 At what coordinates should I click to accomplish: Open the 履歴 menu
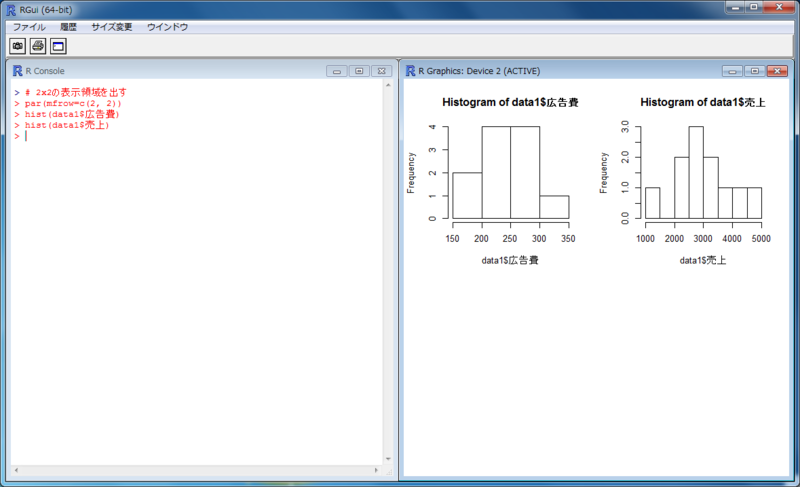point(68,27)
